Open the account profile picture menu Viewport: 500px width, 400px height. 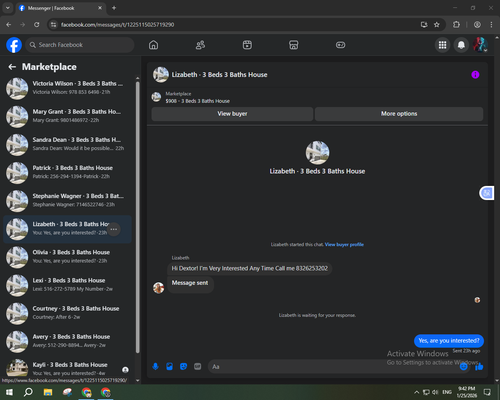point(480,45)
